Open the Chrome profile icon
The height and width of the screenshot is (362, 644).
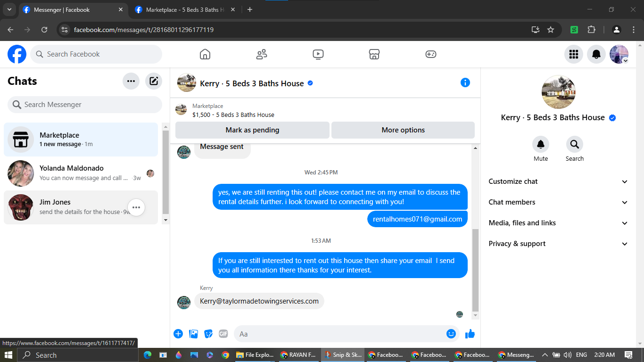pos(617,30)
